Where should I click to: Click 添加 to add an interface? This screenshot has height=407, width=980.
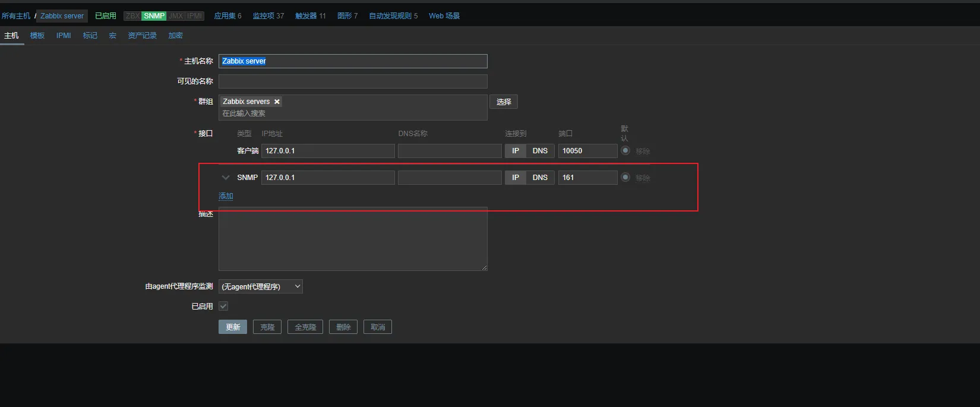pos(226,196)
